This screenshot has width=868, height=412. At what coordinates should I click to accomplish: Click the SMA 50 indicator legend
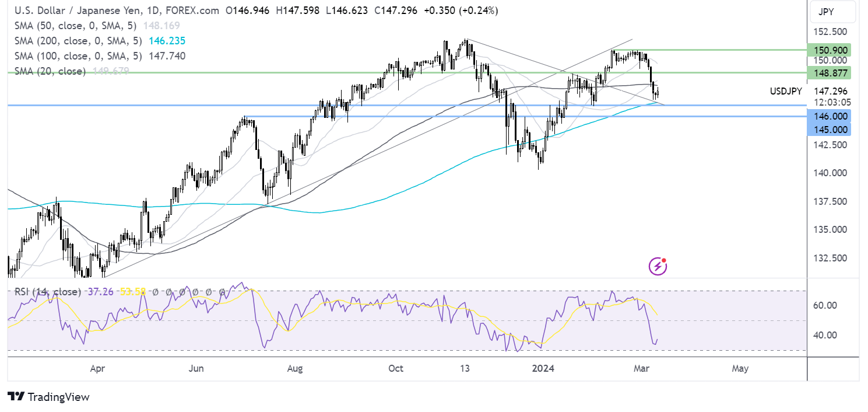coord(97,26)
